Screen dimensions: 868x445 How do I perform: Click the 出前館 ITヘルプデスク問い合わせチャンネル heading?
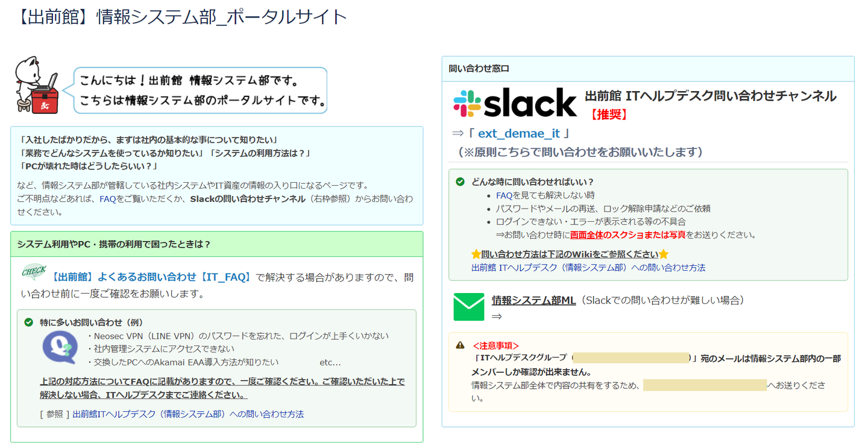711,96
